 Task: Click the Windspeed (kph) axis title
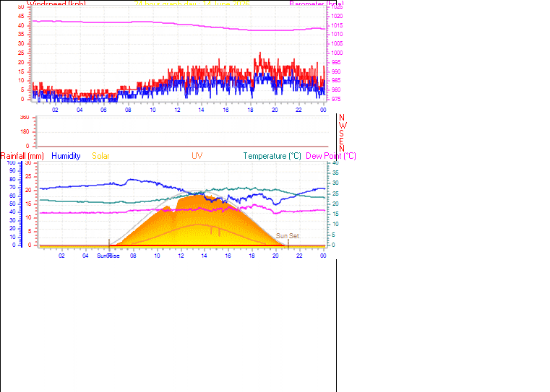tap(56, 4)
